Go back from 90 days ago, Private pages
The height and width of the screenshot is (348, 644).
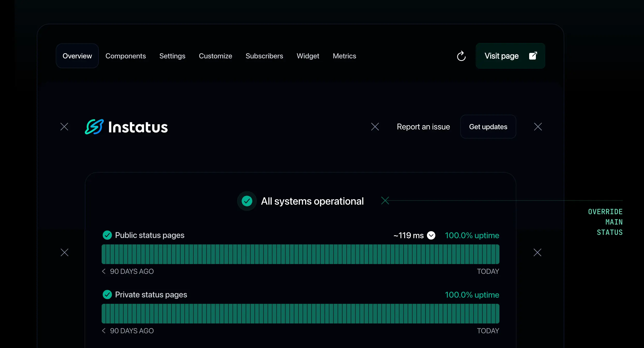104,331
